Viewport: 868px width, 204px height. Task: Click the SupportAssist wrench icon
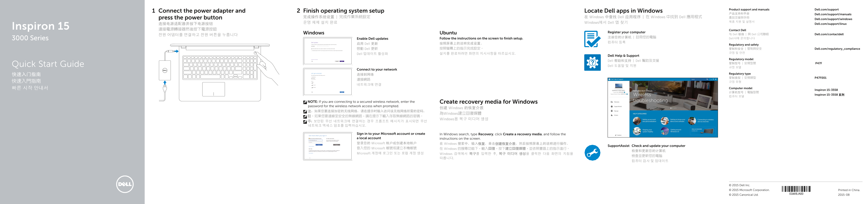point(592,153)
